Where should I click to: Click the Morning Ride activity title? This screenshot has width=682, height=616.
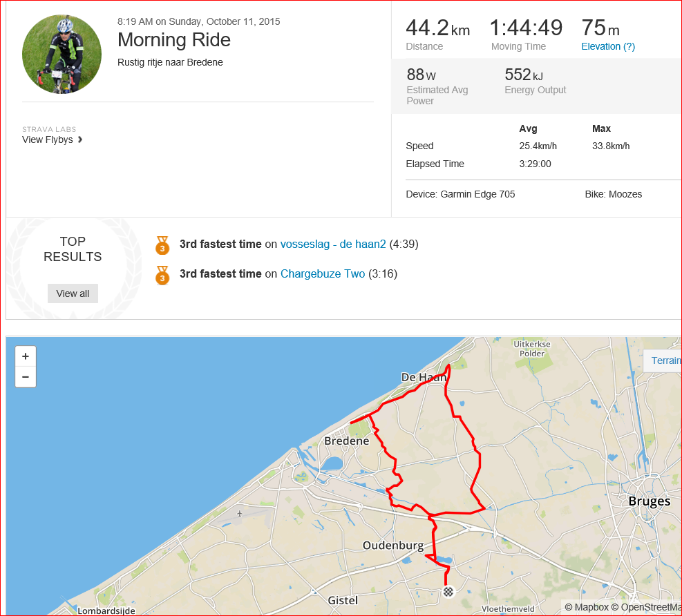tap(174, 40)
